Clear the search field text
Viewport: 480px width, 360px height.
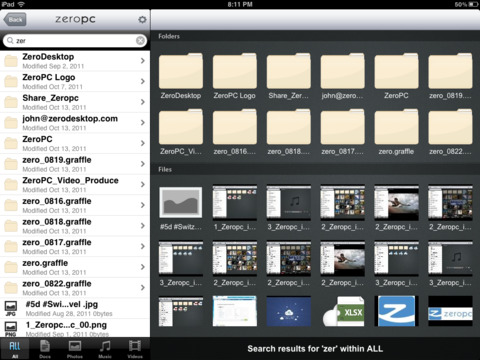click(141, 41)
